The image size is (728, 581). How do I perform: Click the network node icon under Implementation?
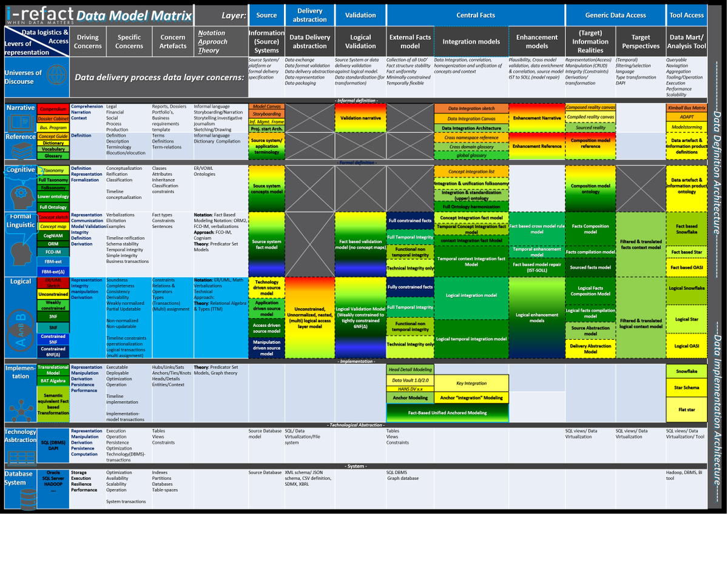(x=20, y=411)
